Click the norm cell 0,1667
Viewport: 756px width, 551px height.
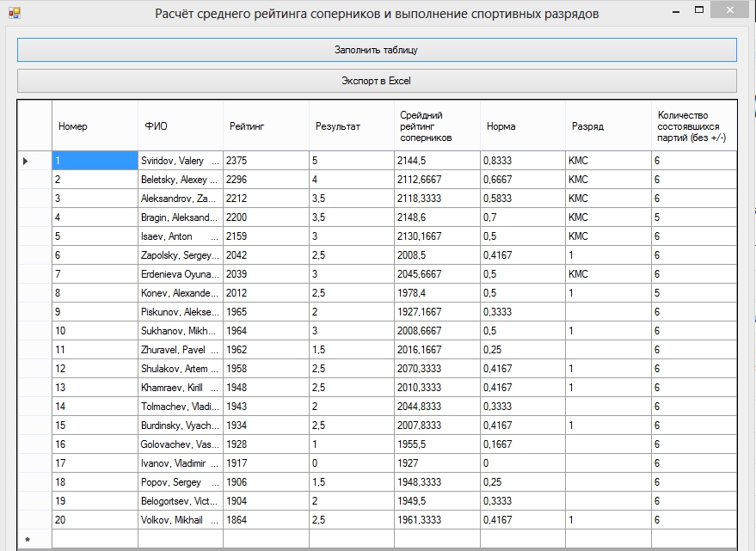523,444
